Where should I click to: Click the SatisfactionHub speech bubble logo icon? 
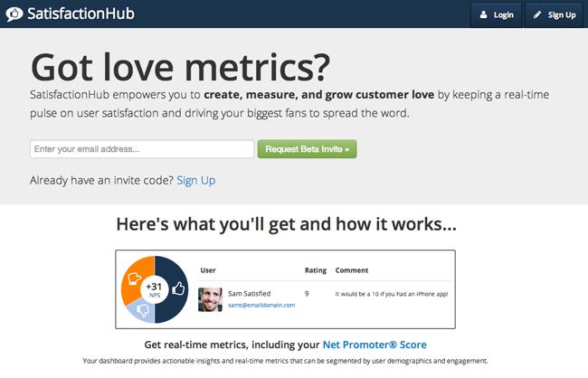[x=14, y=14]
